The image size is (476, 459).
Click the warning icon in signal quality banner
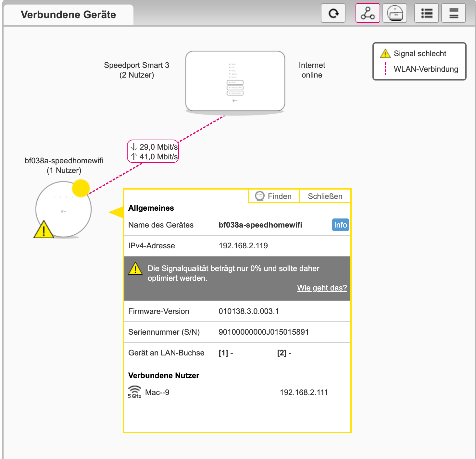135,268
